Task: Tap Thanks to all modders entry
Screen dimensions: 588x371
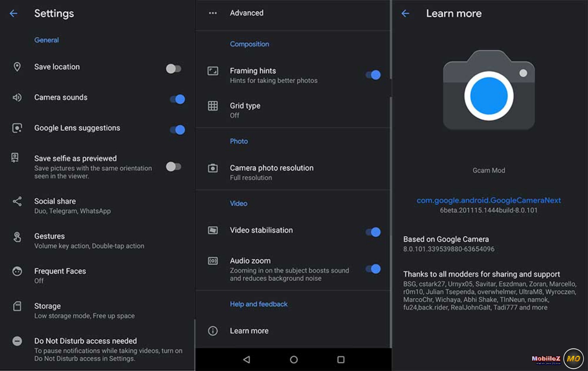Action: pyautogui.click(x=490, y=291)
